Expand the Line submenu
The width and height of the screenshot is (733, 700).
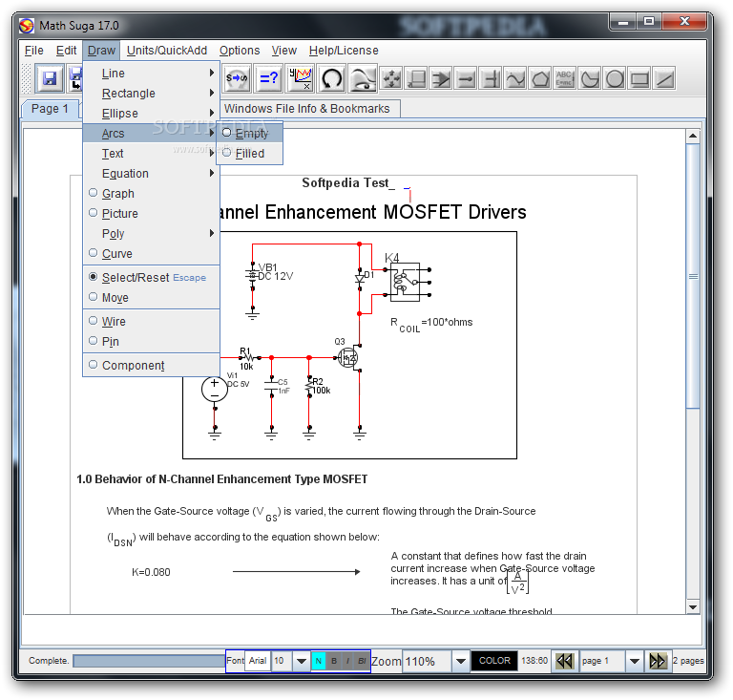click(151, 73)
